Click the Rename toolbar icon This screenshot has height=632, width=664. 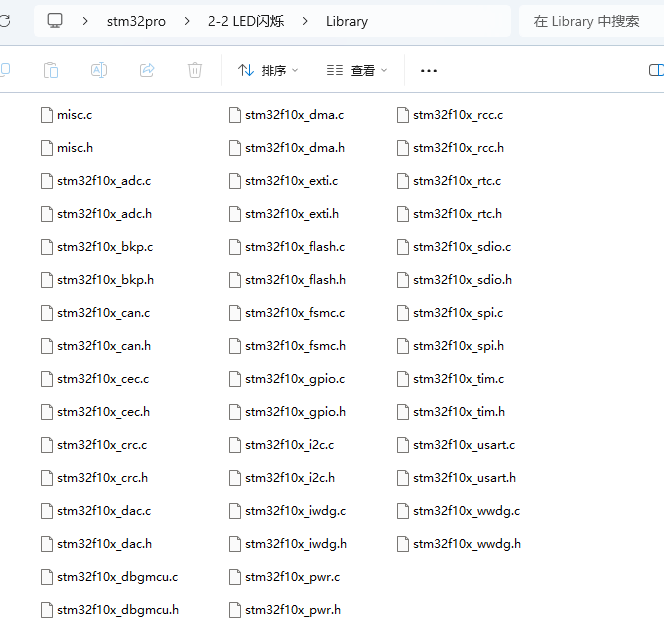point(99,70)
